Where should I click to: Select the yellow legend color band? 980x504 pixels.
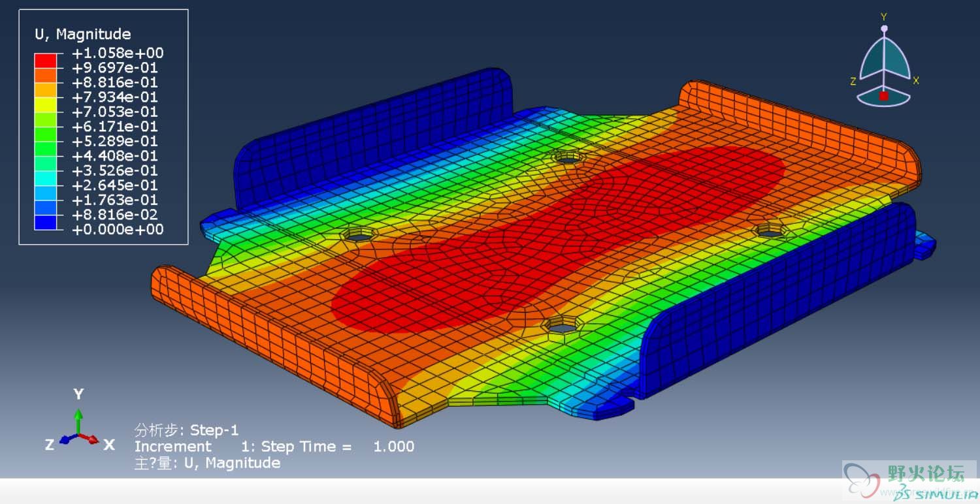(x=46, y=104)
